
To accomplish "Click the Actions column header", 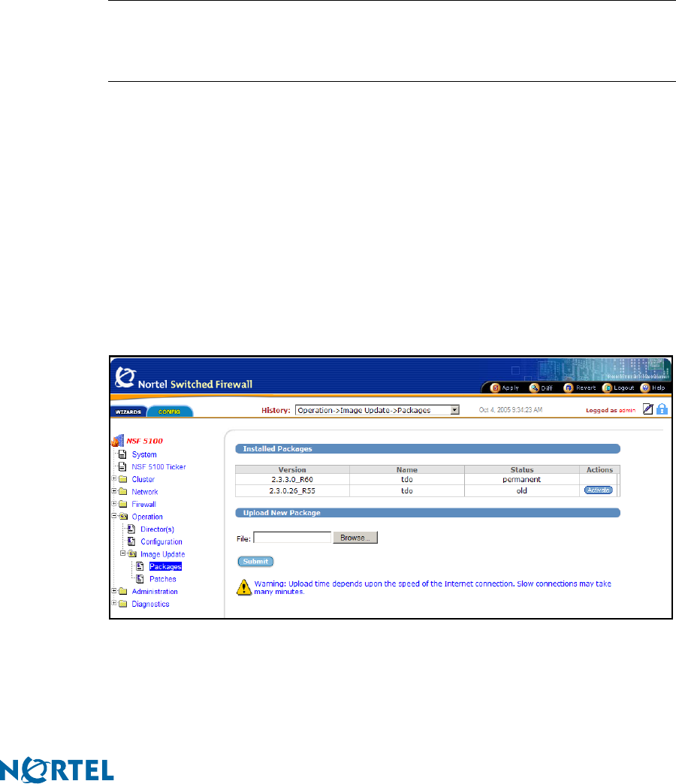I will point(599,469).
